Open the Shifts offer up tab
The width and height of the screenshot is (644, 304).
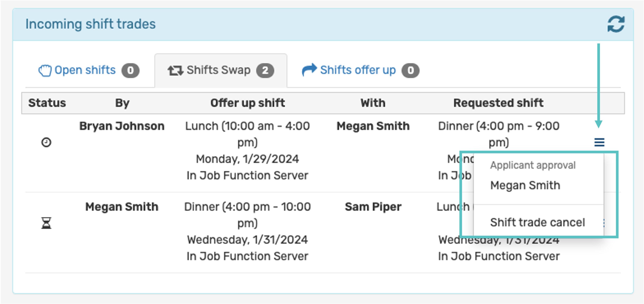[360, 70]
